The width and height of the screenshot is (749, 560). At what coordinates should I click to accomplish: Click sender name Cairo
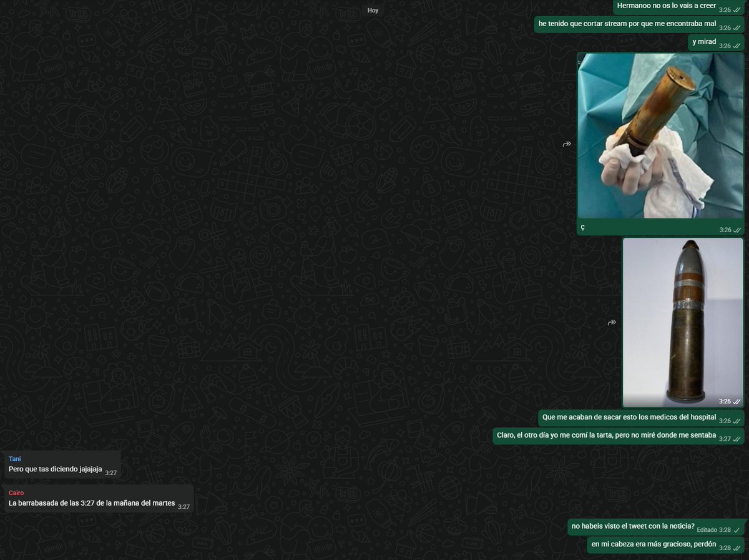click(x=16, y=493)
